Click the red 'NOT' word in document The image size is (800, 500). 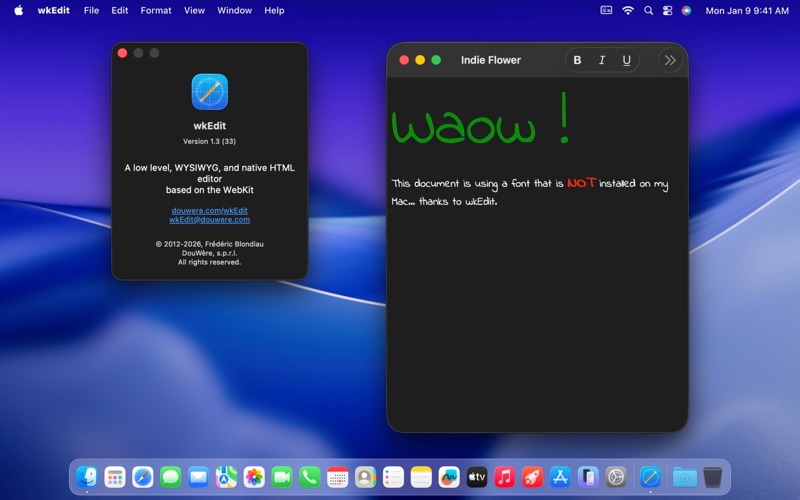pos(581,183)
